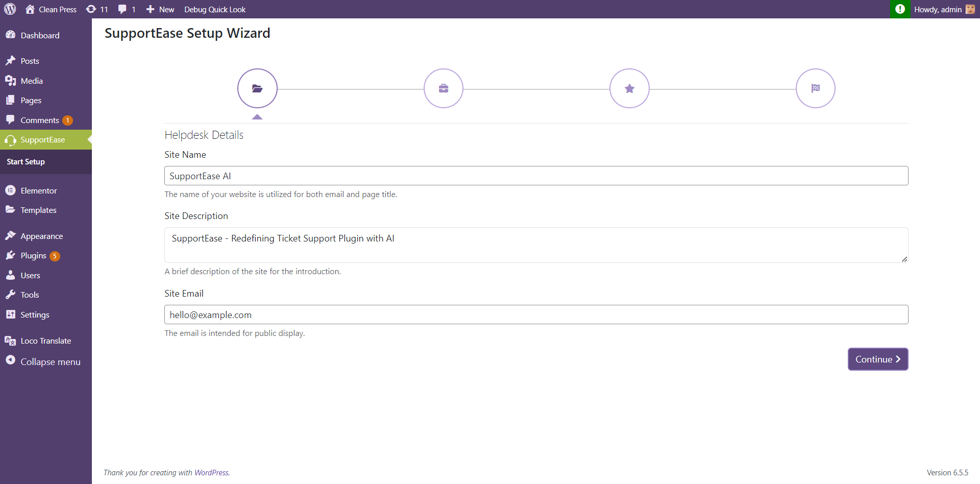Click the admin avatar image
The height and width of the screenshot is (484, 980).
point(970,9)
